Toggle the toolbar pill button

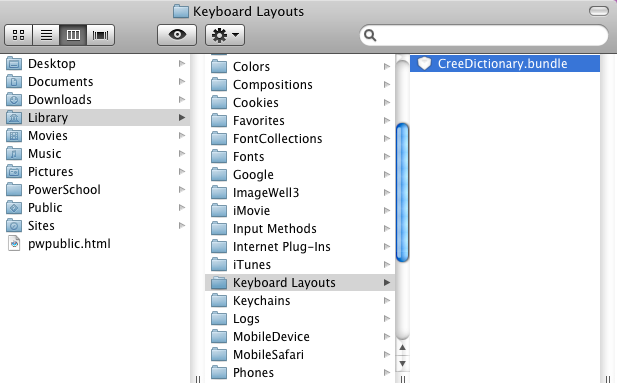coord(599,11)
